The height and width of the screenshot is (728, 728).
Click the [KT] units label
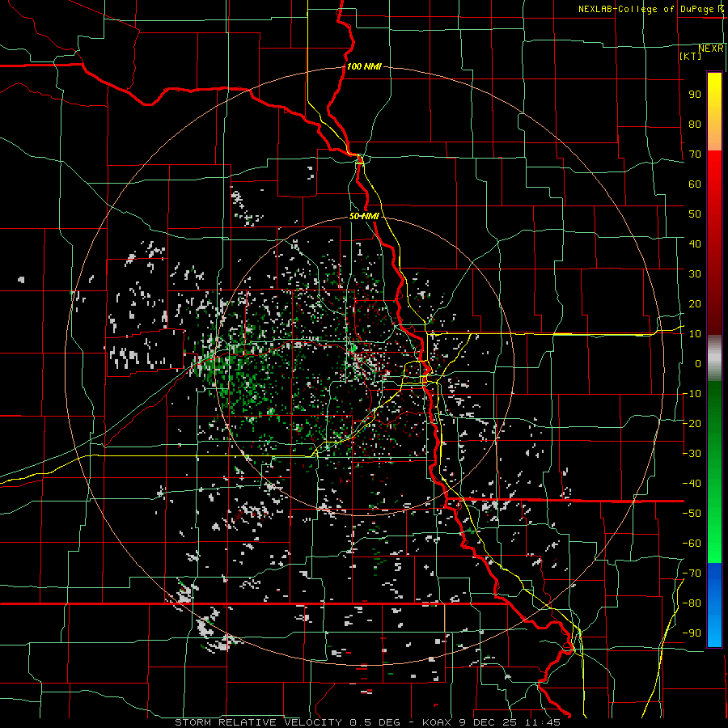(691, 56)
